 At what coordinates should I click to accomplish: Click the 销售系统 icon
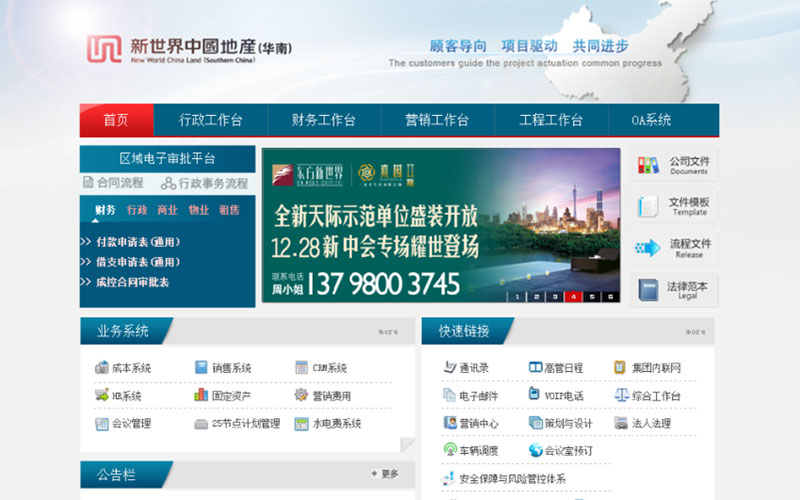point(202,367)
